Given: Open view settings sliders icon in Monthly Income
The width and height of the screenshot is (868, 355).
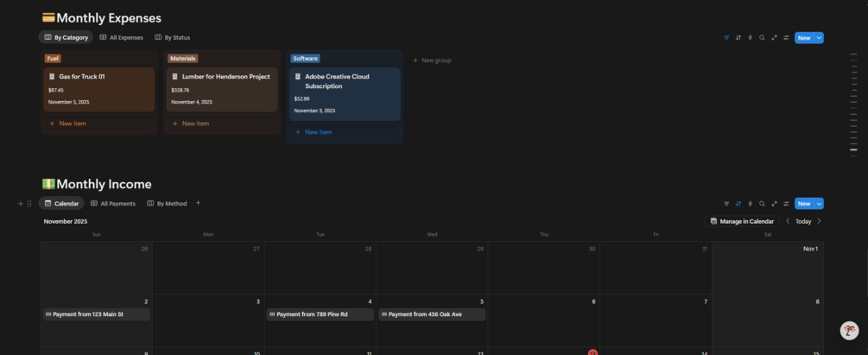Looking at the screenshot, I should tap(786, 204).
